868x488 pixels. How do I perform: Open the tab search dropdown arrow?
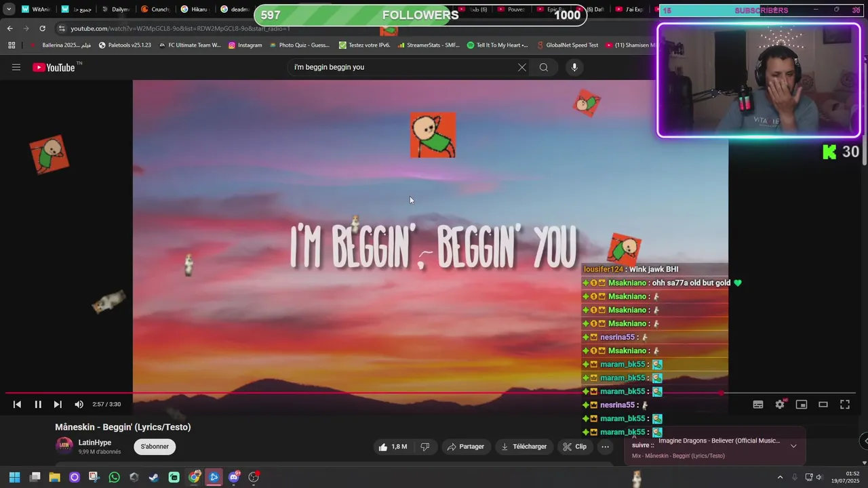(x=9, y=9)
